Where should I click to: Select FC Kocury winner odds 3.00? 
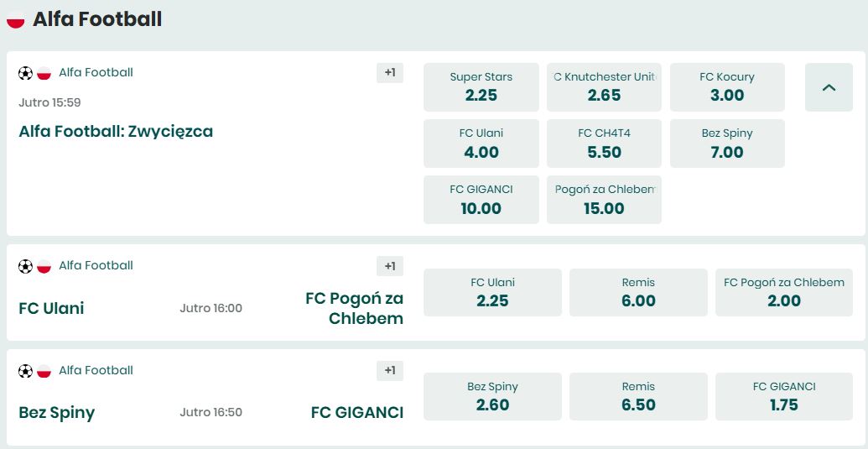[x=727, y=87]
